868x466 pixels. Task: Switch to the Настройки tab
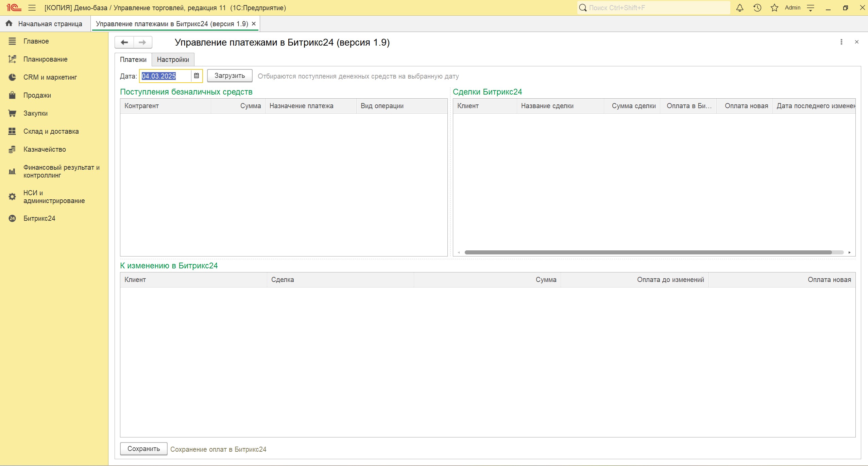pos(173,60)
